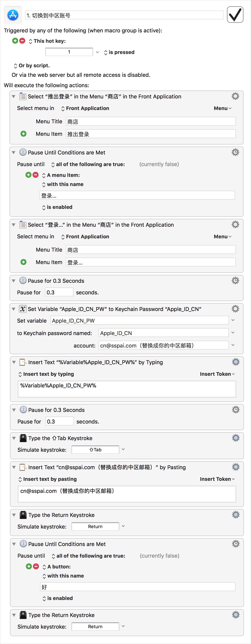Collapse the Insert Text by Typing action
Image resolution: width=251 pixels, height=644 pixels.
click(14, 362)
